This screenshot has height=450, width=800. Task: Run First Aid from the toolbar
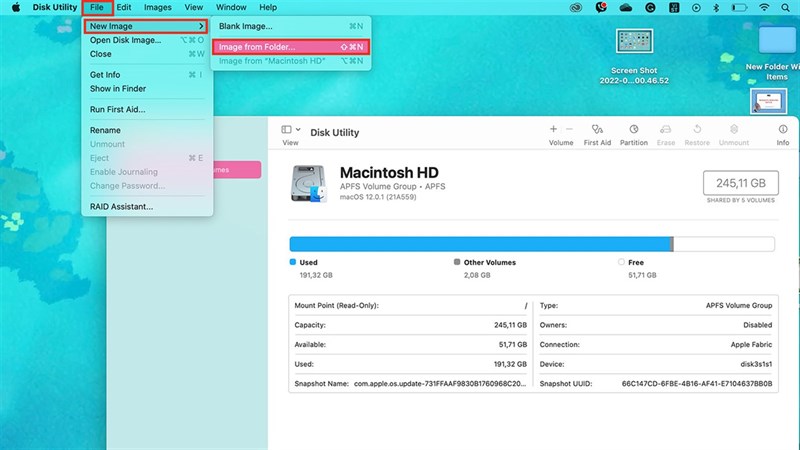597,129
